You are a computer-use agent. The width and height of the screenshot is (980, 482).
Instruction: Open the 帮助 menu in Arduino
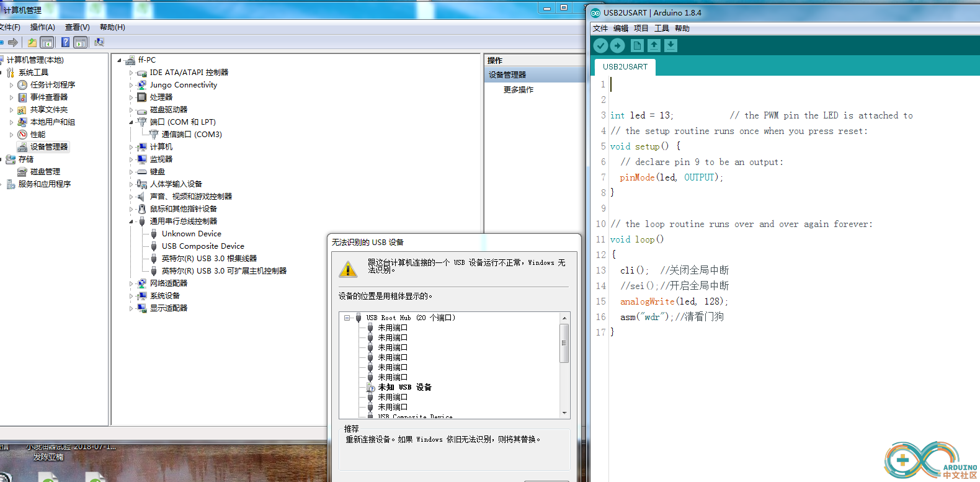point(682,29)
